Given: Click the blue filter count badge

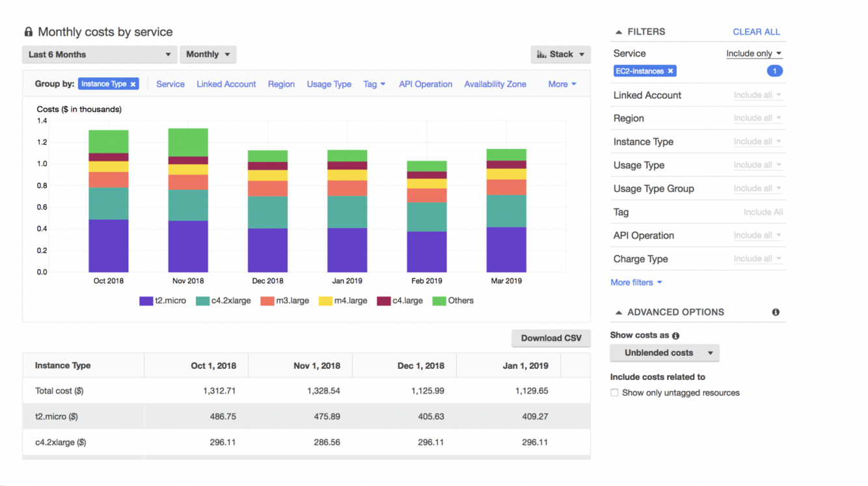Looking at the screenshot, I should [774, 71].
